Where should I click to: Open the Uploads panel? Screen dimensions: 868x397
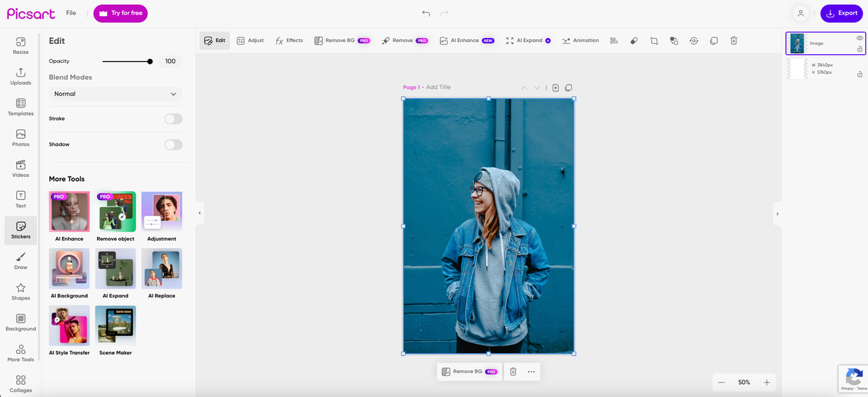(20, 77)
